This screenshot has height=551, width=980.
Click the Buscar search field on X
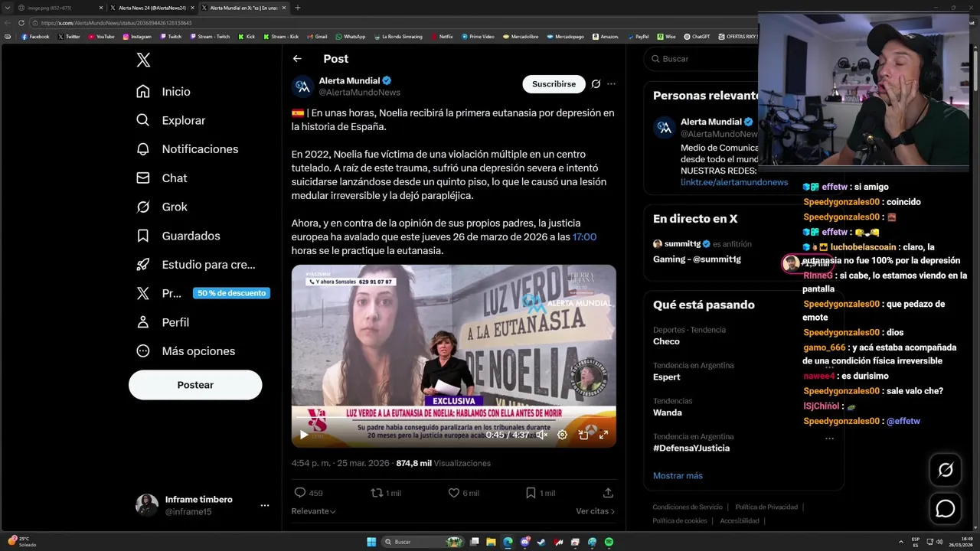[x=701, y=59]
